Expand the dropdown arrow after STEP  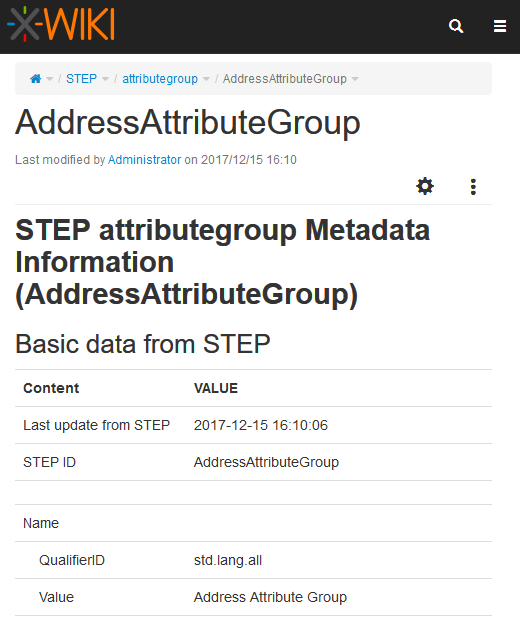pos(105,79)
